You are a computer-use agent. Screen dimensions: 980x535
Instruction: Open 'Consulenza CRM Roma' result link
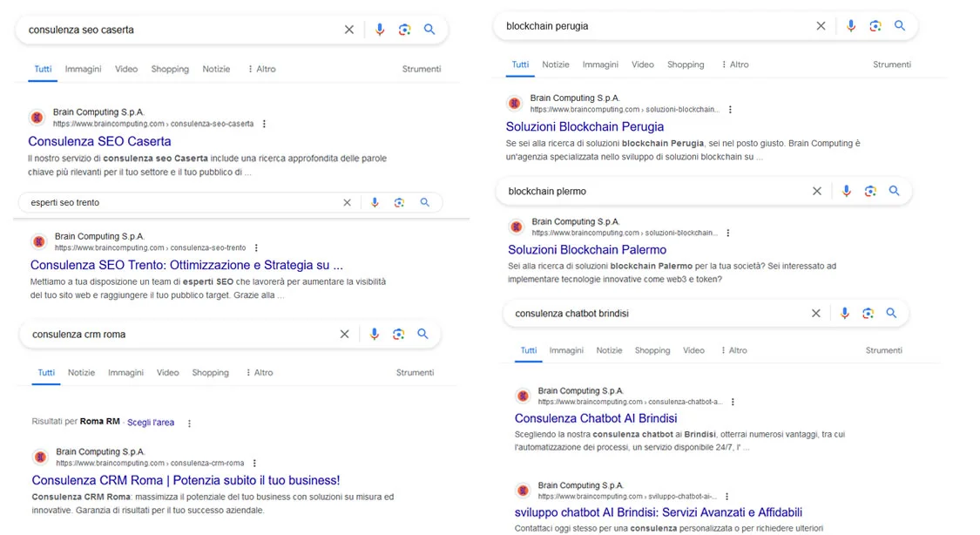[x=186, y=480]
